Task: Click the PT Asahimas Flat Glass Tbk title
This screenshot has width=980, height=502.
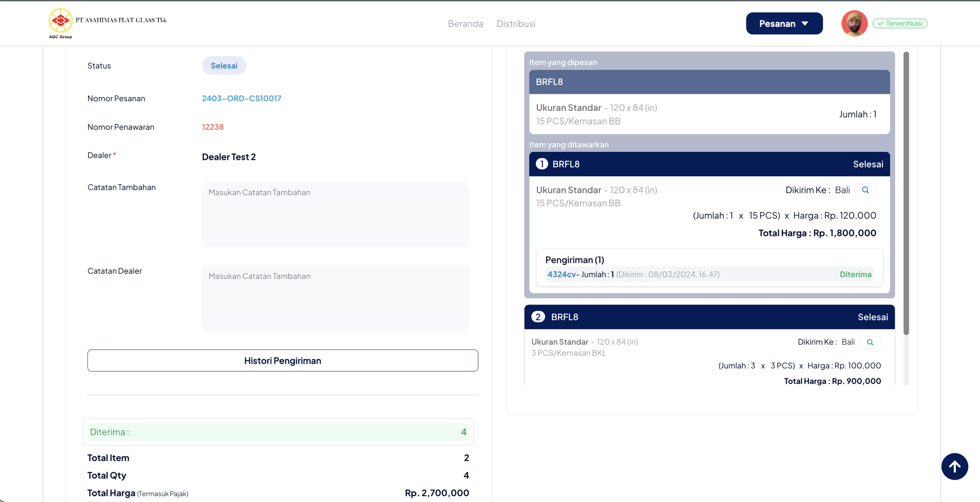Action: (121, 20)
